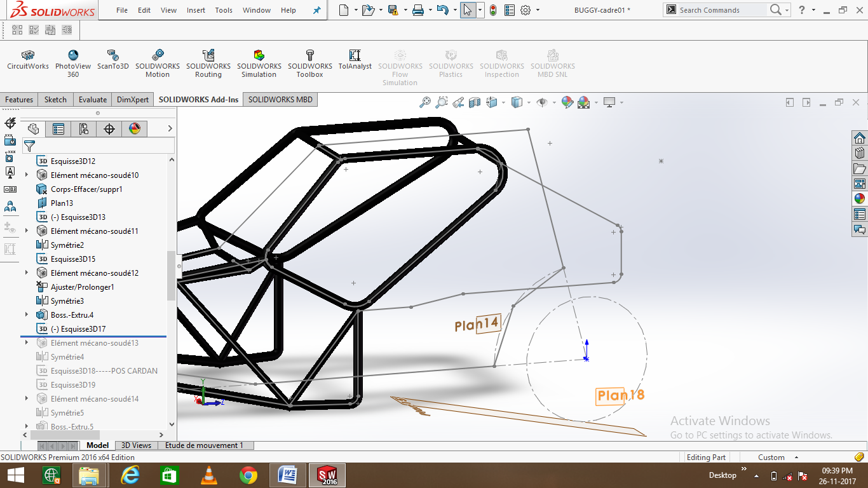Screen dimensions: 868x488
Task: Switch to the Evaluate tab
Action: click(93, 99)
